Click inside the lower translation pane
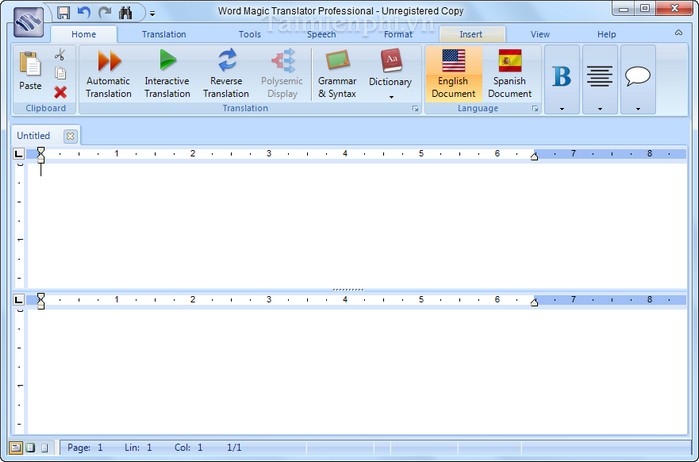Viewport: 699px width, 462px height. point(357,371)
